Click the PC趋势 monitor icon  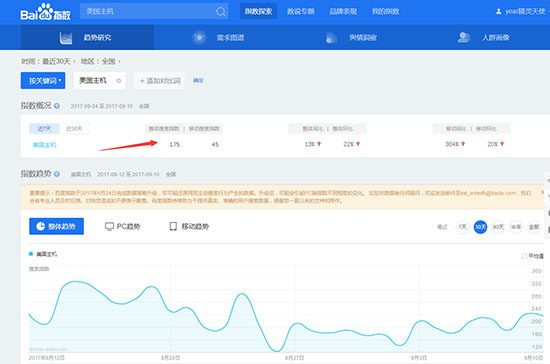(x=109, y=227)
